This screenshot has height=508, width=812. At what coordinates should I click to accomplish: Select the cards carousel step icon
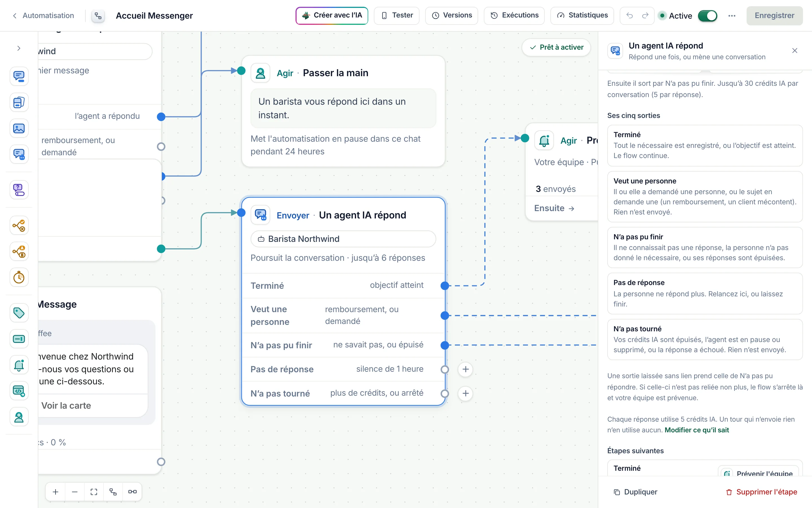tap(19, 102)
